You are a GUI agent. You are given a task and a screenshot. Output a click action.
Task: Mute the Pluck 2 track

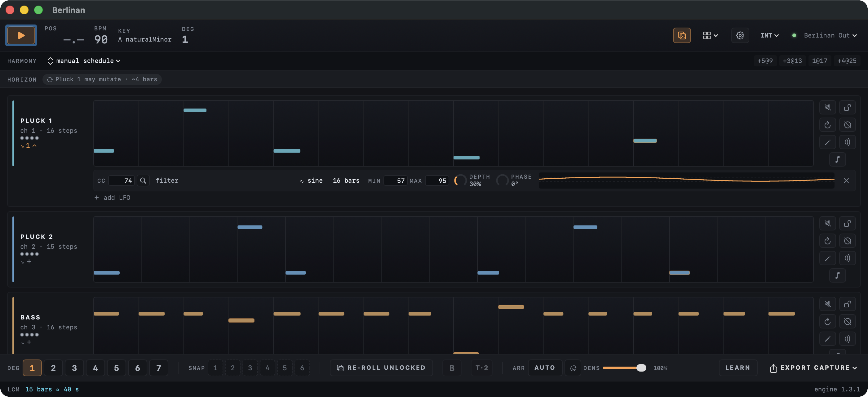click(828, 223)
